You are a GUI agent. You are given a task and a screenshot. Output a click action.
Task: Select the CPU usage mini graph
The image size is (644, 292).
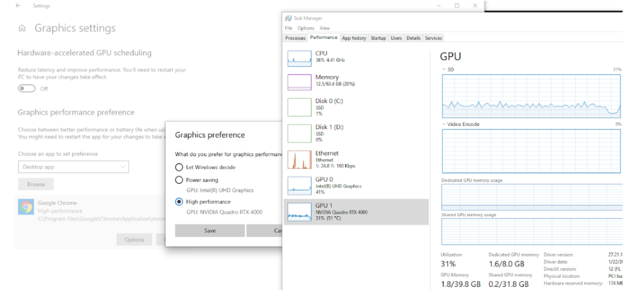coord(299,57)
